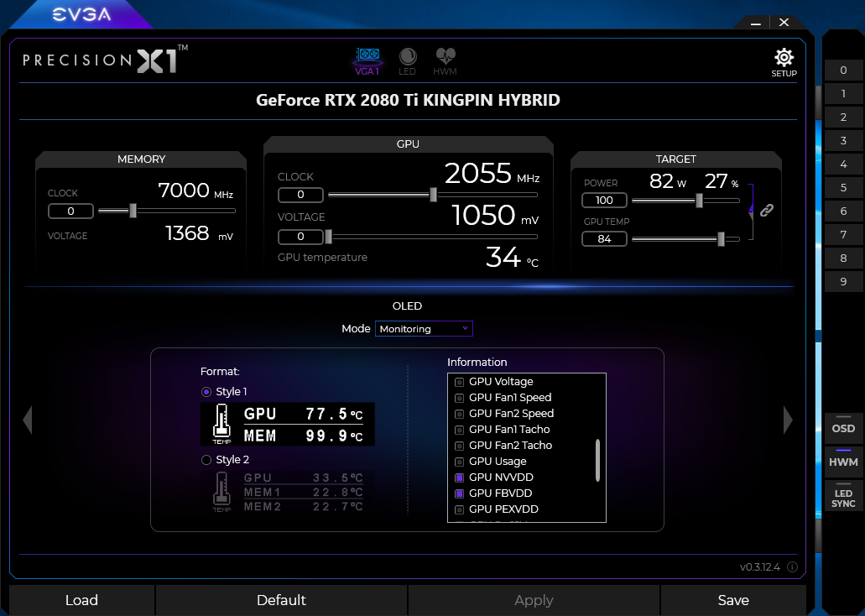Image resolution: width=865 pixels, height=616 pixels.
Task: Select profile slot 9
Action: coord(843,282)
